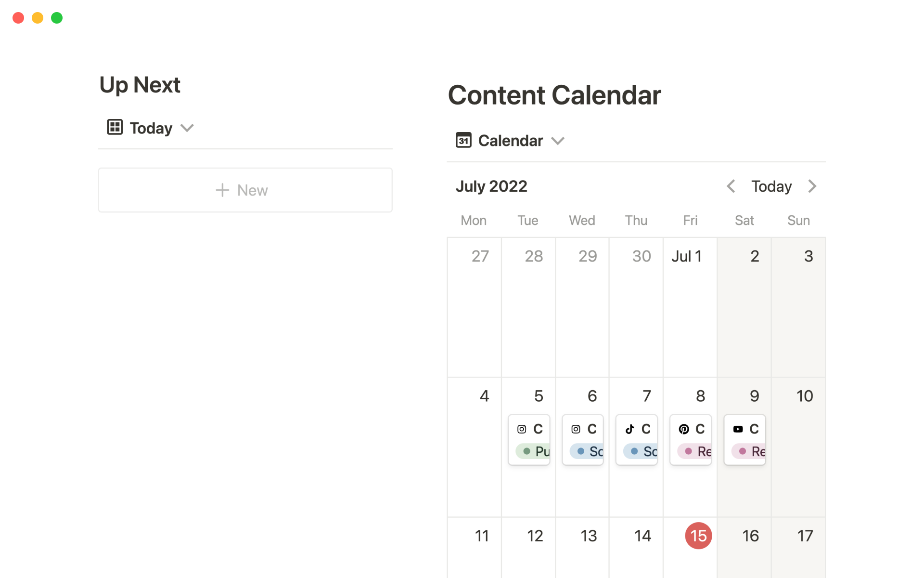Image resolution: width=924 pixels, height=578 pixels.
Task: Switch to the Today view tab in Up Next
Action: coord(151,128)
